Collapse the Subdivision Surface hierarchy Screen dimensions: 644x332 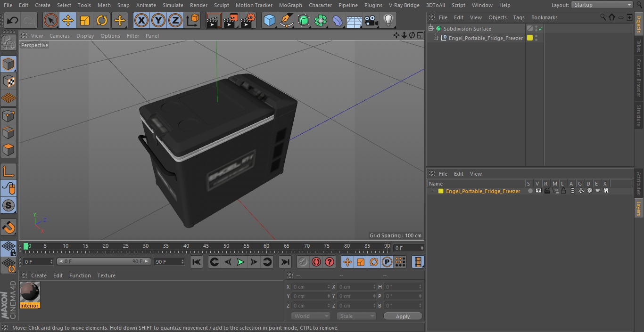(430, 29)
